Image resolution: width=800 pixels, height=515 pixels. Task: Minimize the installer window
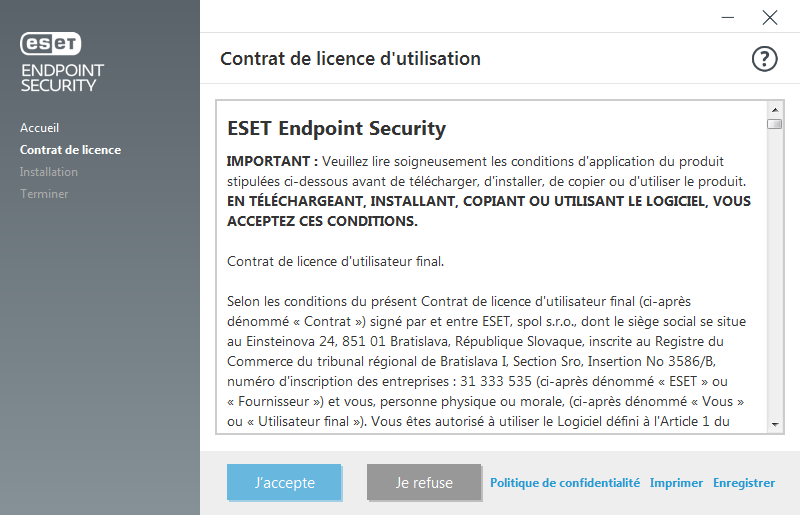point(729,17)
